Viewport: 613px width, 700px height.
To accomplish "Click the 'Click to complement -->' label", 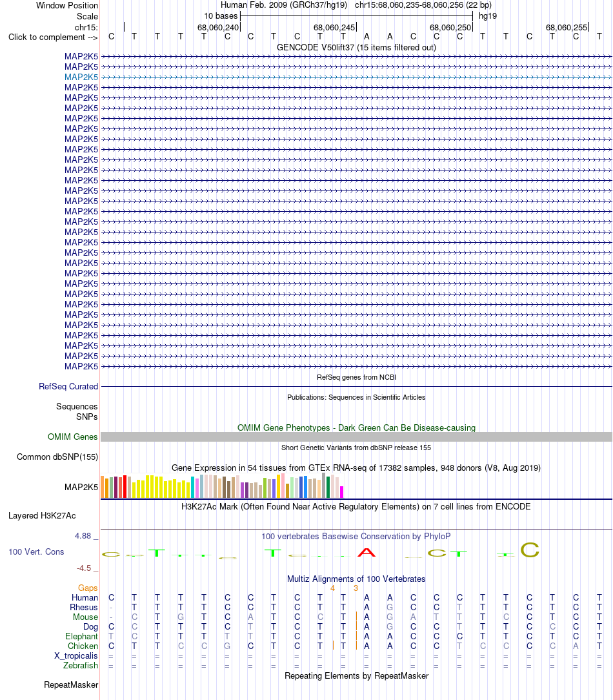I will [53, 37].
